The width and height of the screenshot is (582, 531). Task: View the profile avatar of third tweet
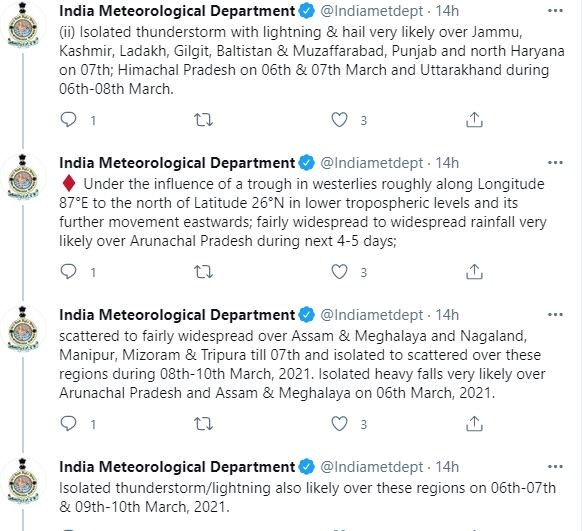click(23, 329)
